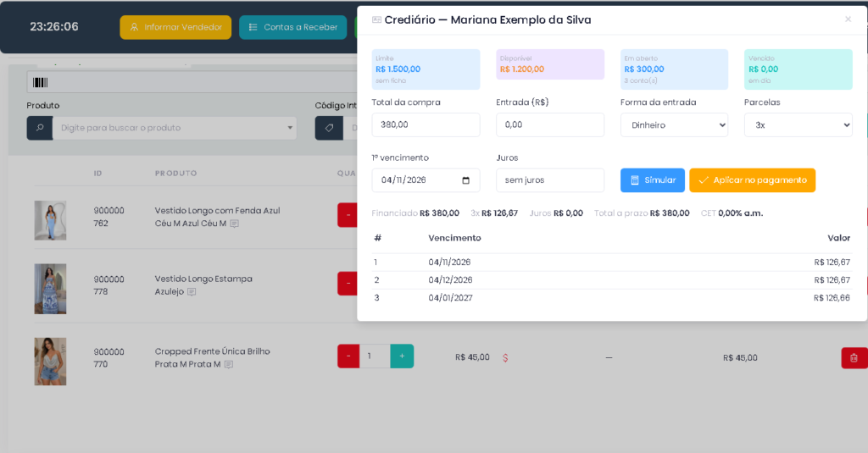The width and height of the screenshot is (868, 453).
Task: Click note icon next to Estampa Azulejo
Action: (x=192, y=291)
